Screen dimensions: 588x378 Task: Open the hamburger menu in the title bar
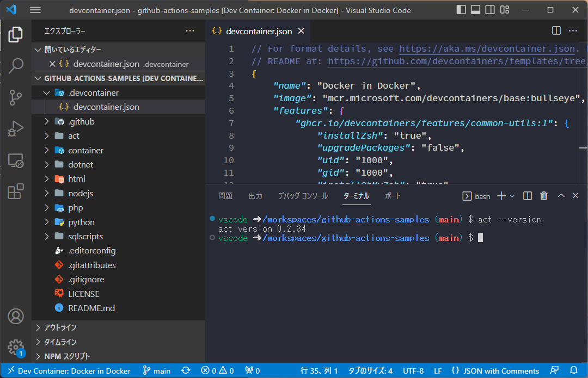coord(36,9)
